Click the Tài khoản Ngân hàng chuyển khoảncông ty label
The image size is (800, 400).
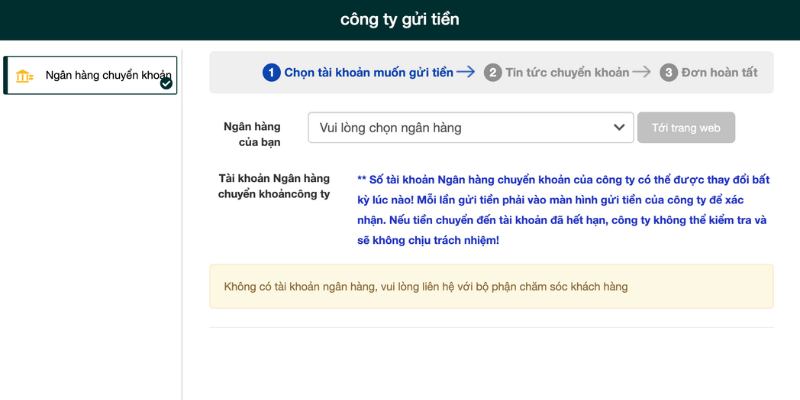(274, 186)
